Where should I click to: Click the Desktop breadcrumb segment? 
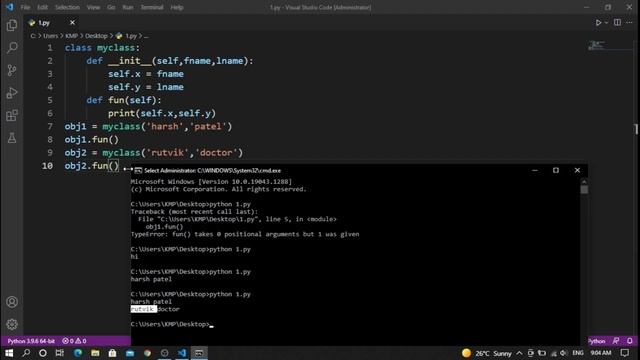(96, 36)
